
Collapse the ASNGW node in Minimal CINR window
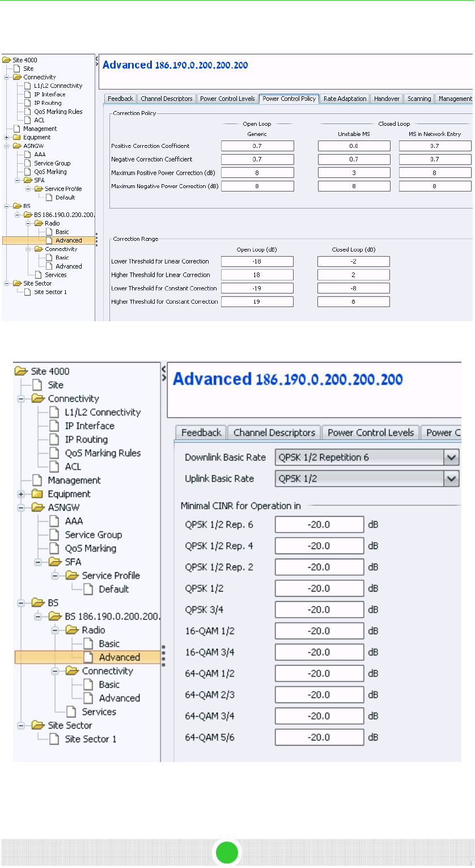pos(21,508)
